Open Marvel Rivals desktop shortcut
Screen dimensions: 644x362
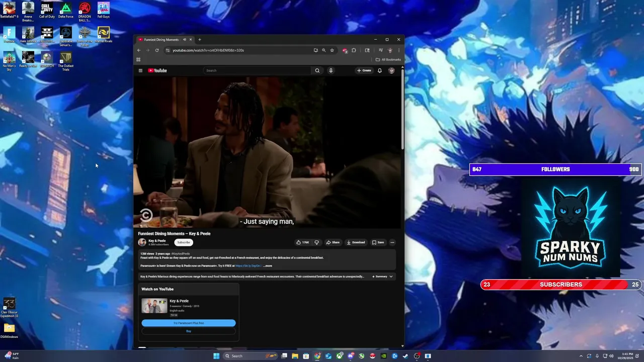[x=103, y=35]
